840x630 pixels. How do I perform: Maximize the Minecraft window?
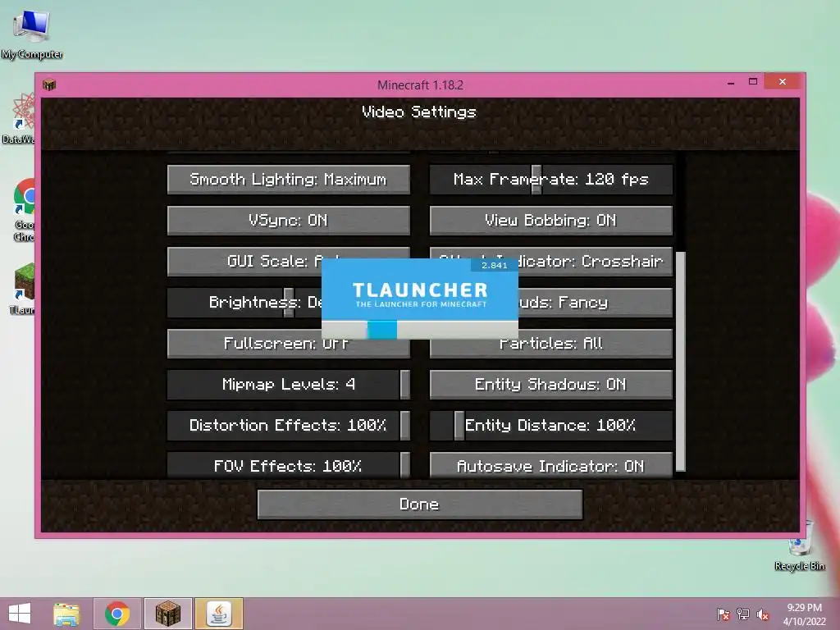pos(753,82)
